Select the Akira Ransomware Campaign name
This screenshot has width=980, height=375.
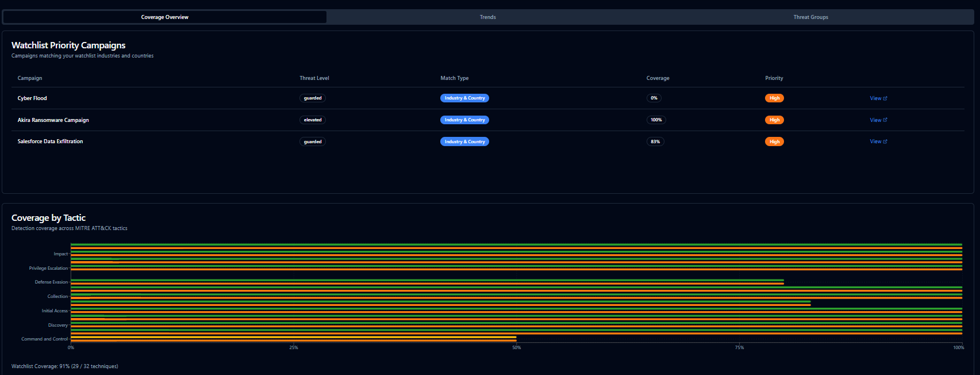click(53, 120)
